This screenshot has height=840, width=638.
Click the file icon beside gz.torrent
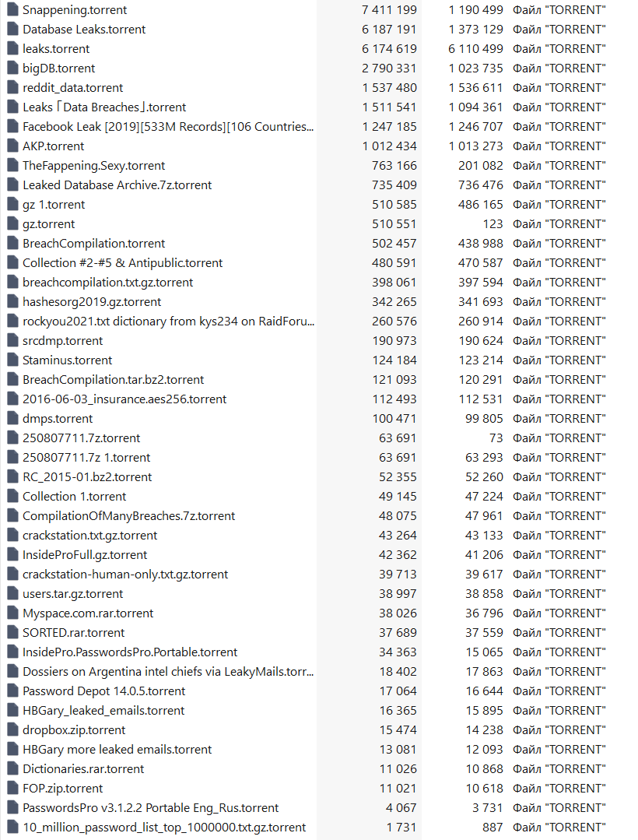pyautogui.click(x=13, y=224)
